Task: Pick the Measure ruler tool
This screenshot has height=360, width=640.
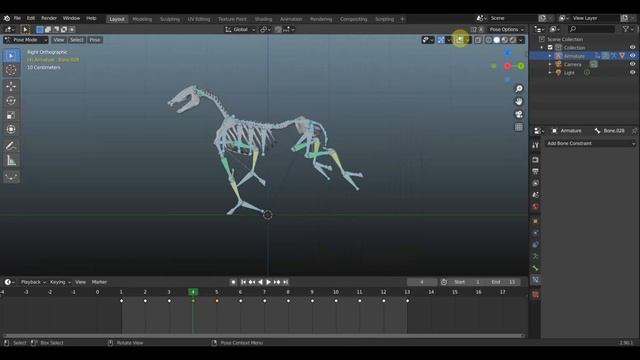Action: coord(11,160)
